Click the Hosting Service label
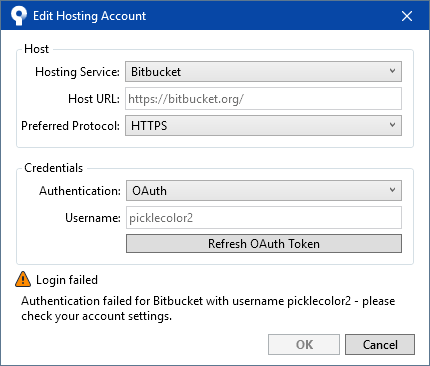 (x=77, y=72)
